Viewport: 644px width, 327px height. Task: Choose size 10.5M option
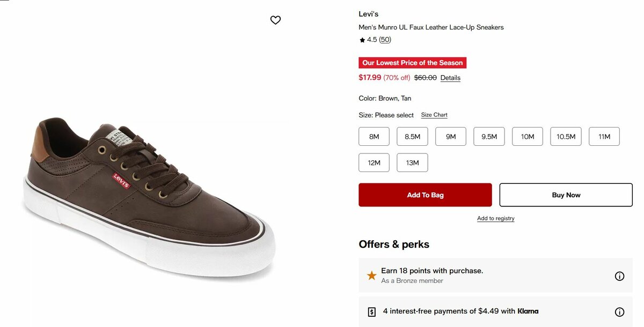point(566,137)
